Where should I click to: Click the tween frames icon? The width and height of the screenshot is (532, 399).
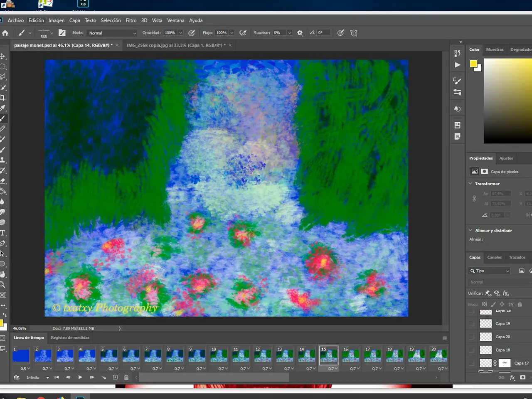pos(103,377)
